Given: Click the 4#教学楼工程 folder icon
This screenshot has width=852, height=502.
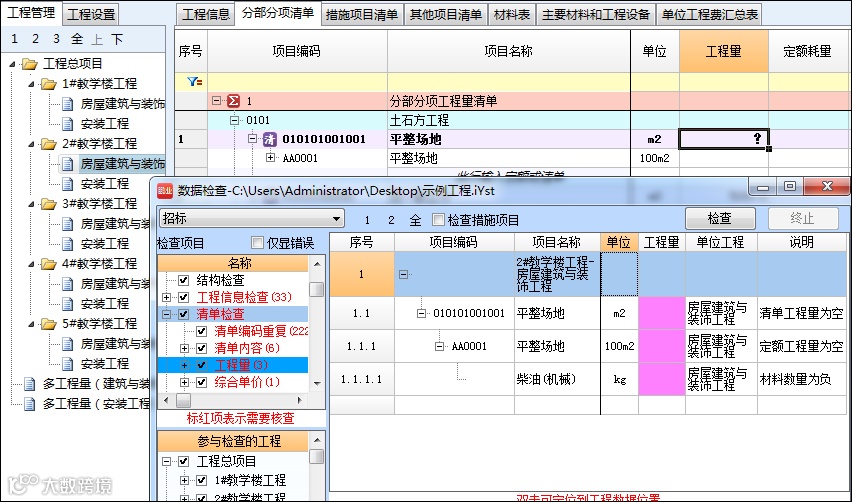Looking at the screenshot, I should pos(49,264).
